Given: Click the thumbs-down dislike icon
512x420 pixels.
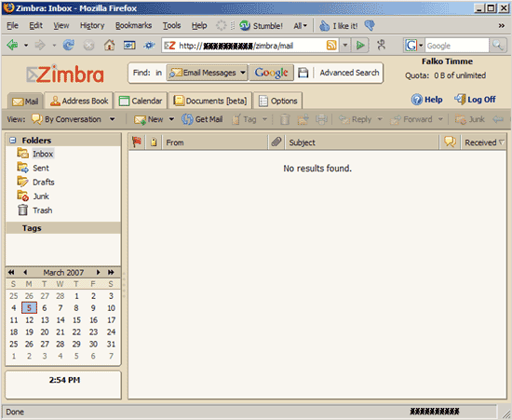Looking at the screenshot, I should pos(370,25).
